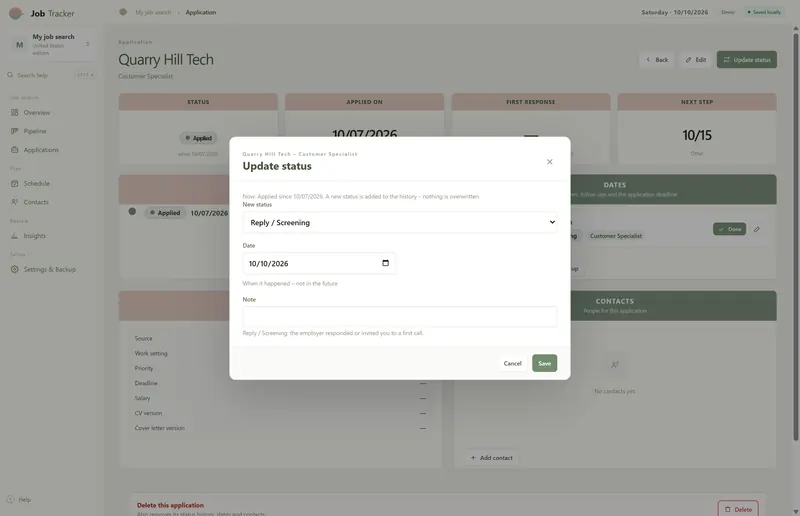Open Help at the sidebar bottom

[x=19, y=500]
